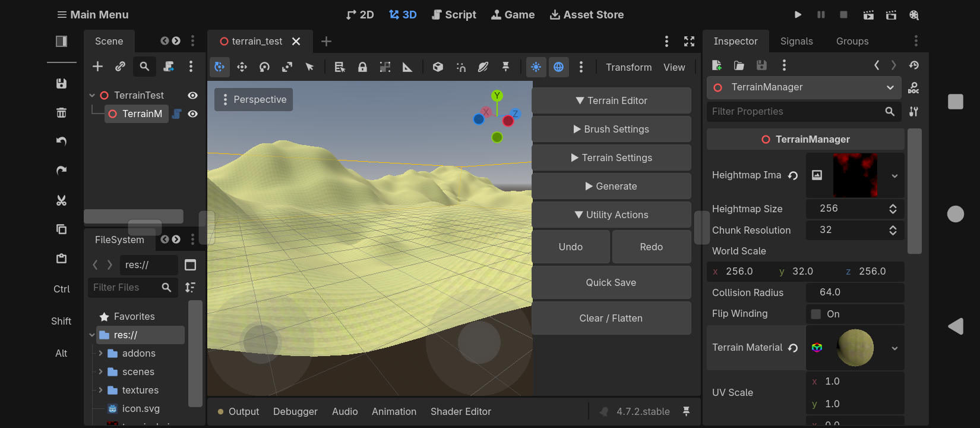980x428 pixels.
Task: Run the project with the play icon
Action: click(798, 15)
